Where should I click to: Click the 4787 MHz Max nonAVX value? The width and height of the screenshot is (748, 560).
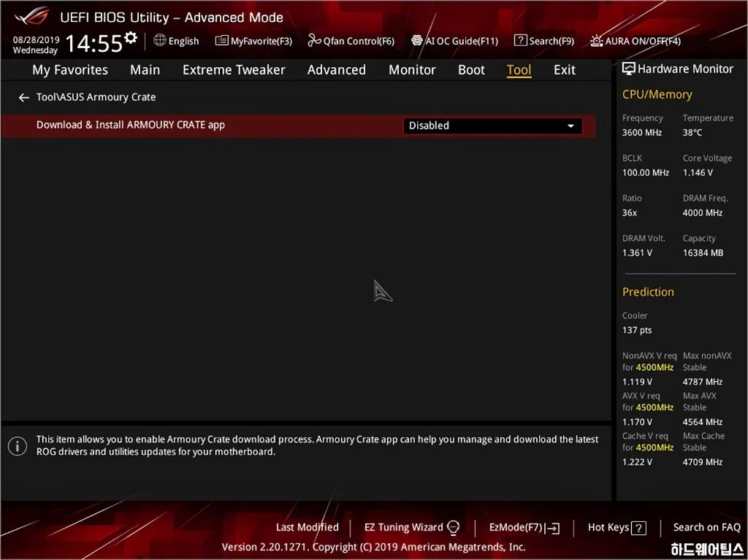click(x=702, y=382)
